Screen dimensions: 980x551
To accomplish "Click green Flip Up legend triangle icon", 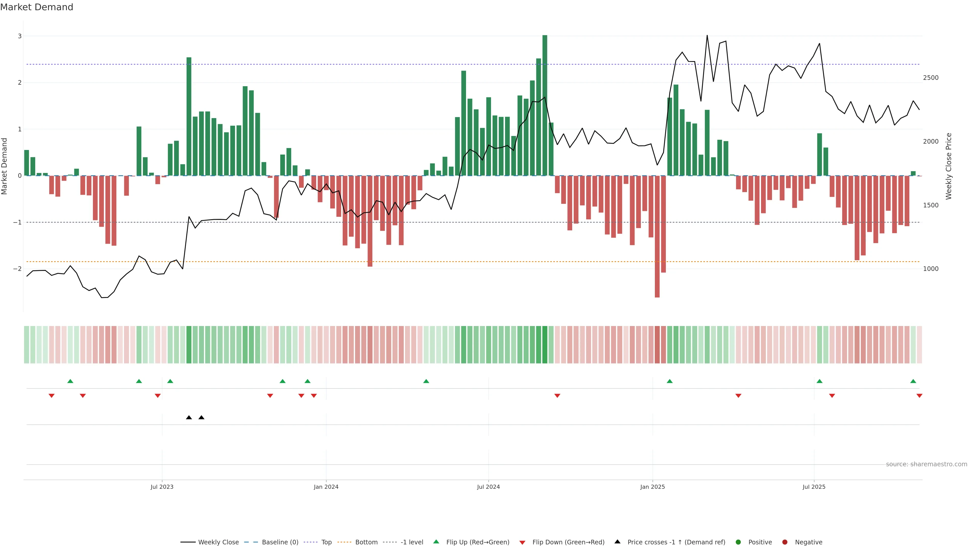I will (436, 542).
